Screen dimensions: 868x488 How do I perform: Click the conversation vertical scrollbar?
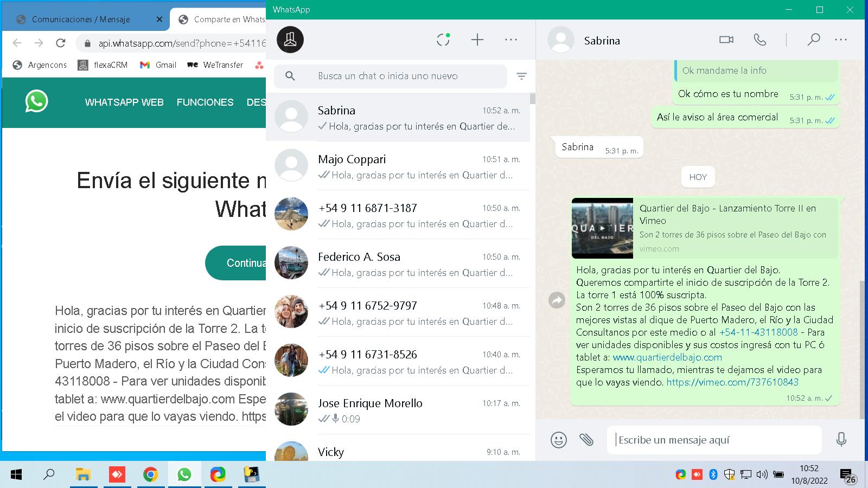861,350
